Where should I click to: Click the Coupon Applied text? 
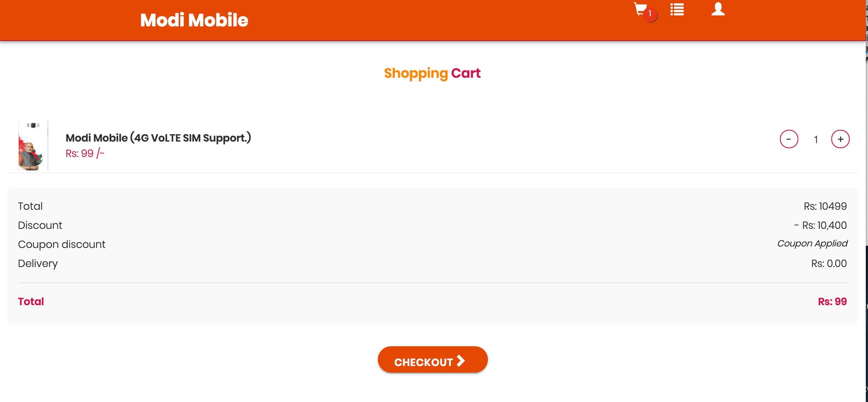[x=812, y=243]
